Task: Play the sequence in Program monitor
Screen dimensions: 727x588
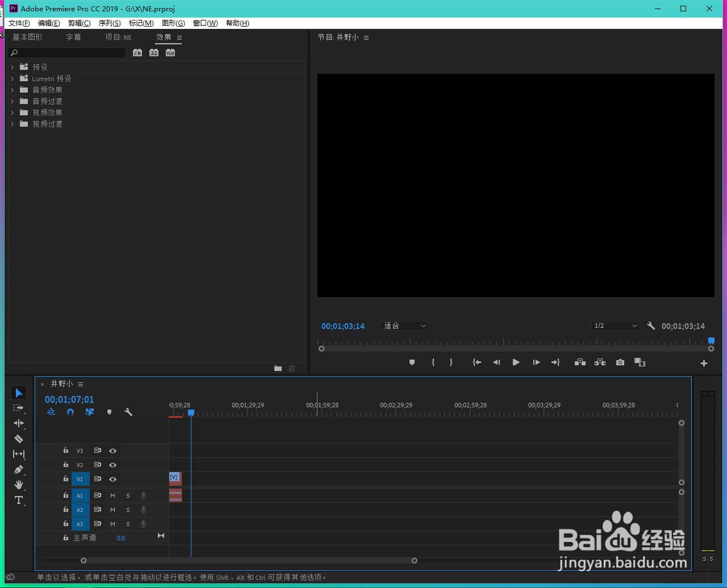Action: pos(516,362)
